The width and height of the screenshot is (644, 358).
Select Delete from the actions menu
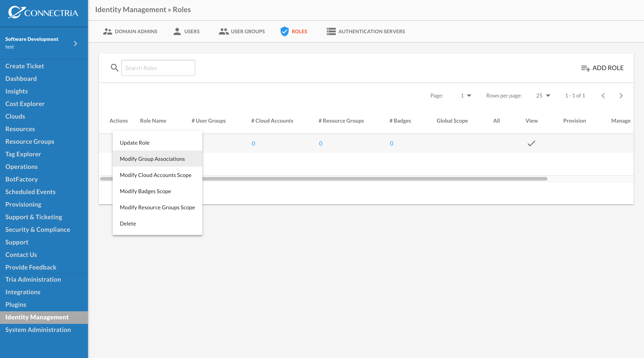click(157, 224)
